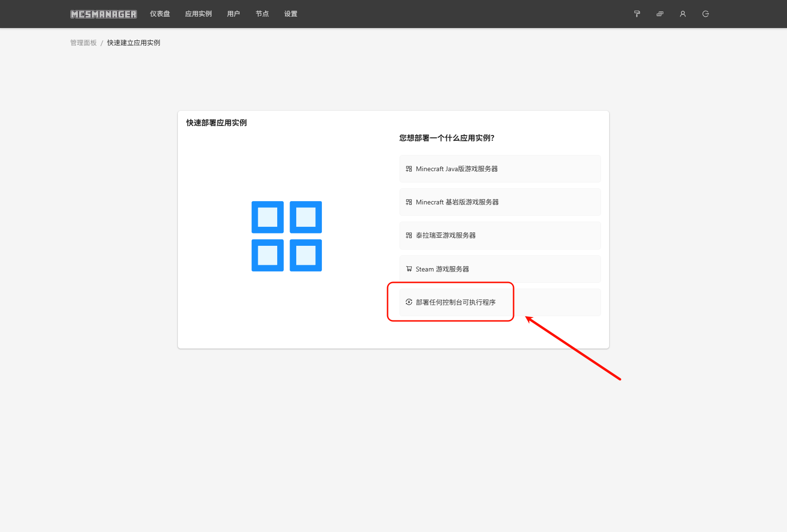The height and width of the screenshot is (532, 787).
Task: Click the blocks layout design icon
Action: 660,14
